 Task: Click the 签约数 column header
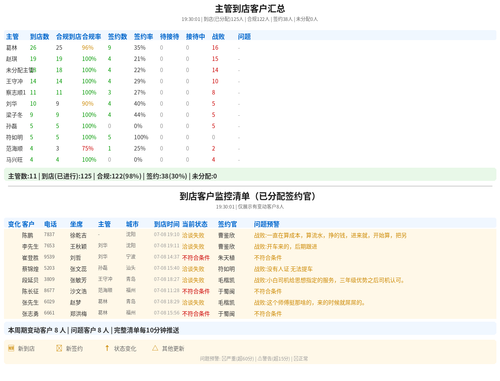[x=117, y=37]
